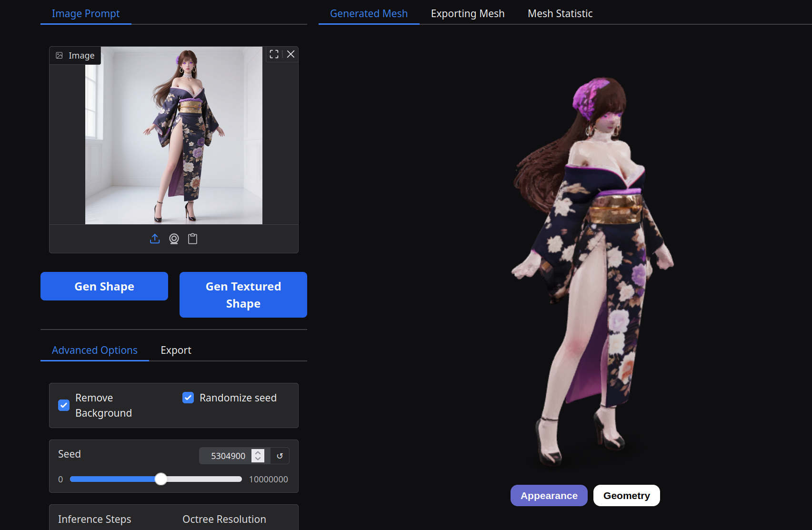
Task: Click the uploaded kimono image thumbnail
Action: click(174, 135)
